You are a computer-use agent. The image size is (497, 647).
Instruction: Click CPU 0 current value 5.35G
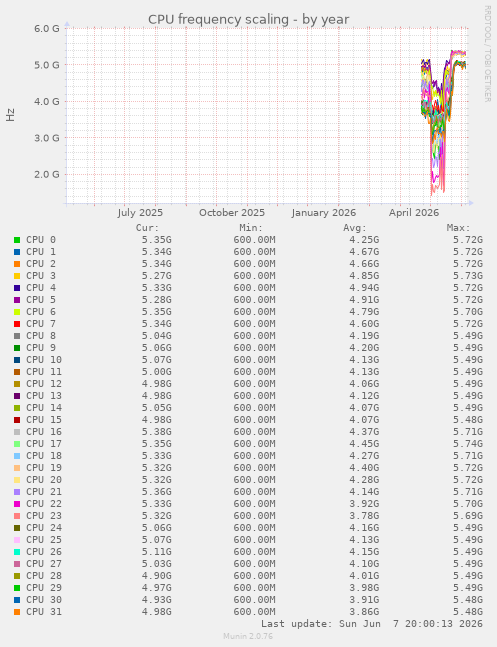point(156,240)
